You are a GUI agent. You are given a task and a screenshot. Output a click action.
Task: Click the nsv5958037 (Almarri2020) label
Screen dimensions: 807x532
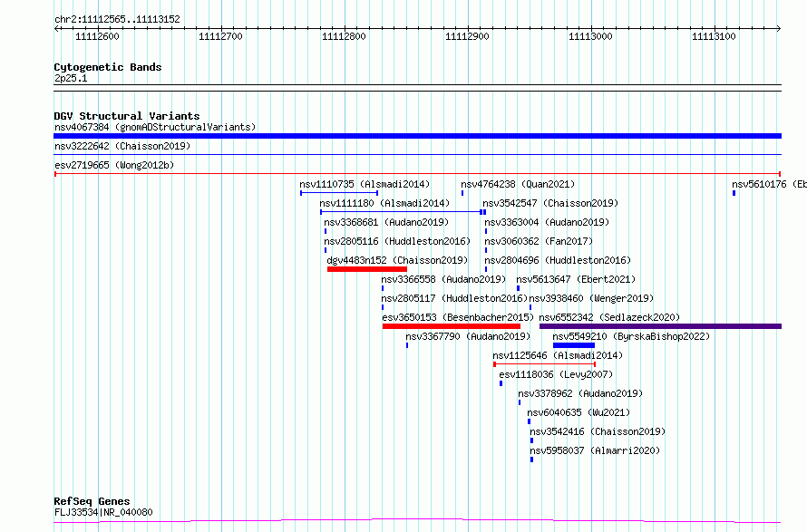[595, 450]
